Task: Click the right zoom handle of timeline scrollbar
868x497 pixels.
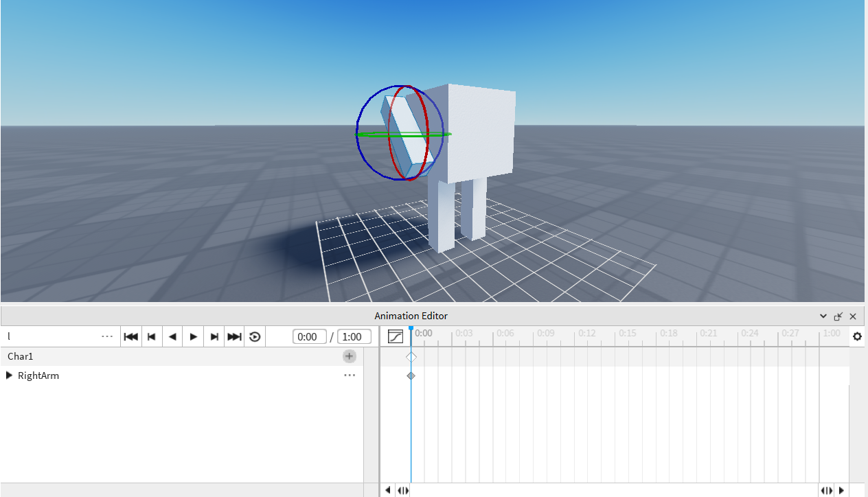Action: click(827, 490)
